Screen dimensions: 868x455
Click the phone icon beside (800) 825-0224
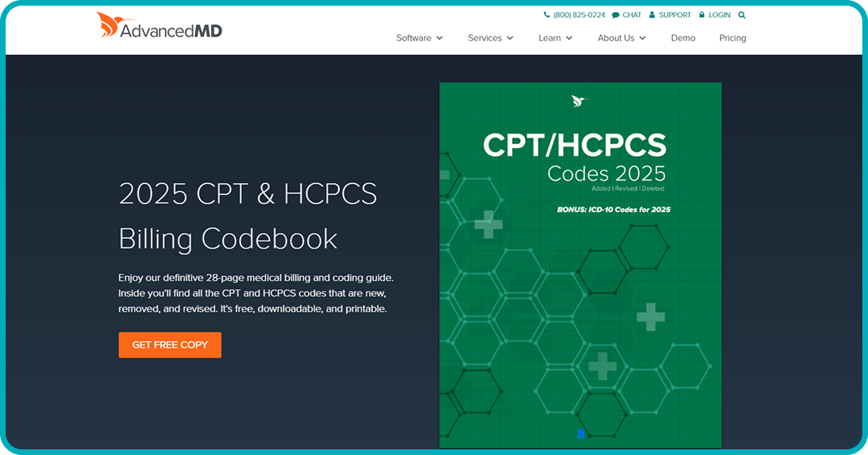pyautogui.click(x=547, y=15)
